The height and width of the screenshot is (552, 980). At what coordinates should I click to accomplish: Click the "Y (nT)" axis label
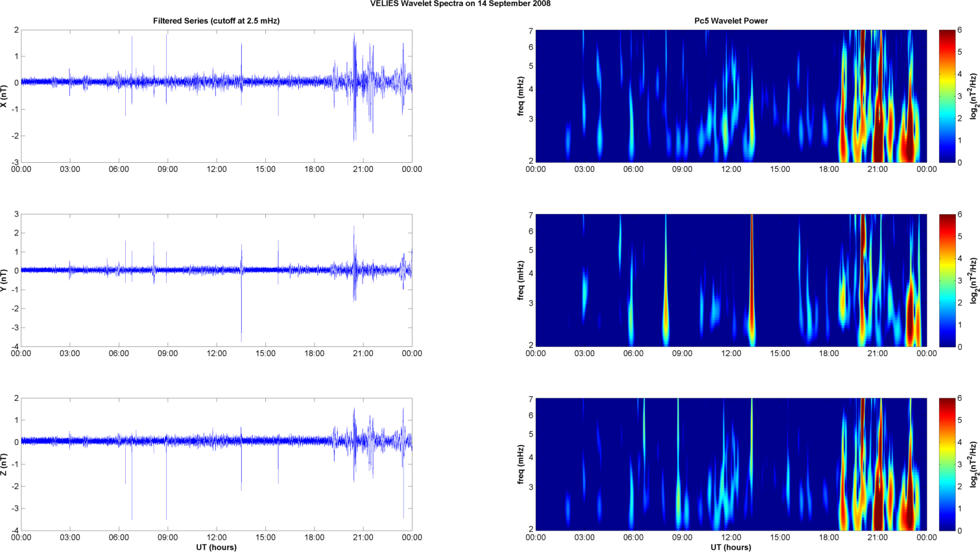pos(5,280)
